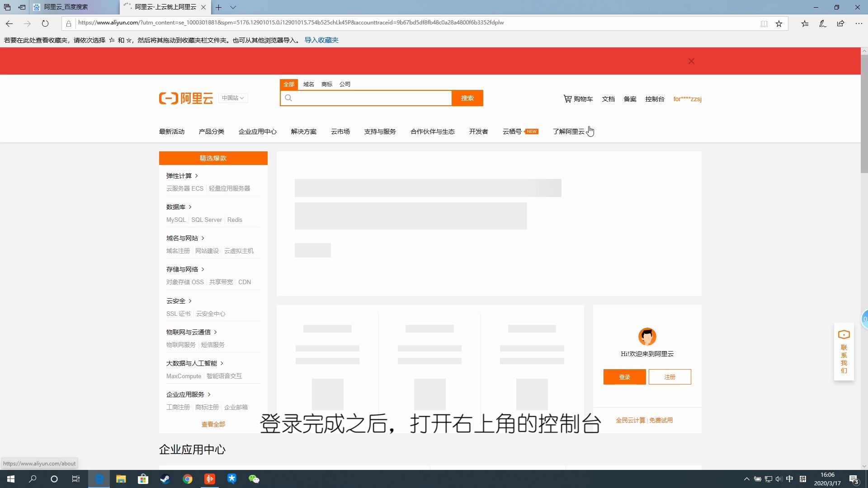Close the red banner with X

pyautogui.click(x=691, y=61)
